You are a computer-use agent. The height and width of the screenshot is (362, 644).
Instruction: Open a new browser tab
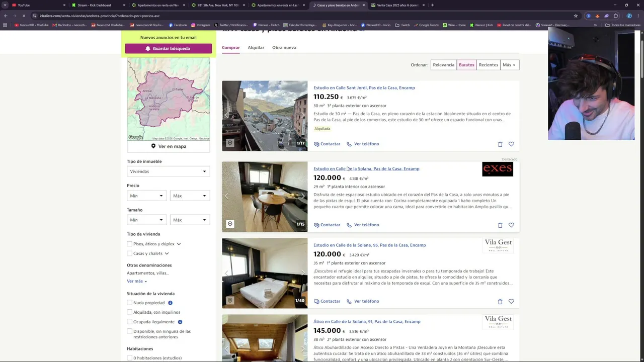pos(433,5)
